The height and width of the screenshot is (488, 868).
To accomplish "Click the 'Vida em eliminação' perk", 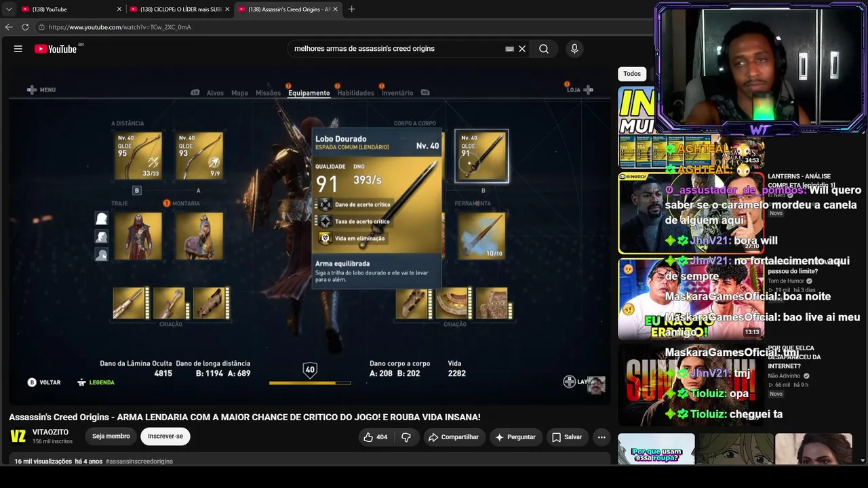I will pyautogui.click(x=353, y=239).
